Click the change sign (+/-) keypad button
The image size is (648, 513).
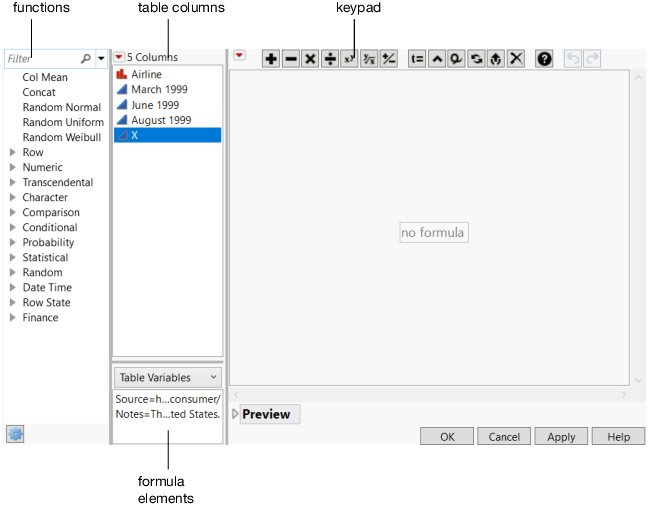coord(389,59)
